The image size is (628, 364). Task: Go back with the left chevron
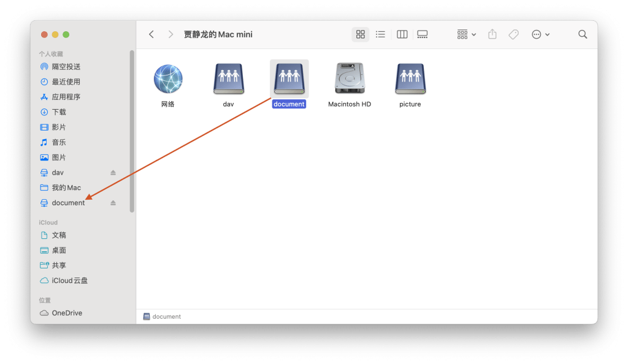pos(151,34)
